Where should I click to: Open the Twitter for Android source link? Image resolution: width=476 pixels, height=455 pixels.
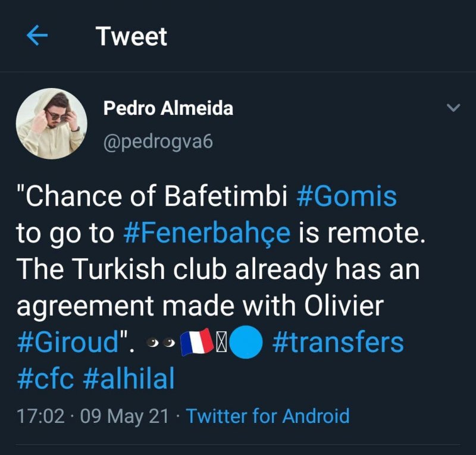tap(268, 416)
